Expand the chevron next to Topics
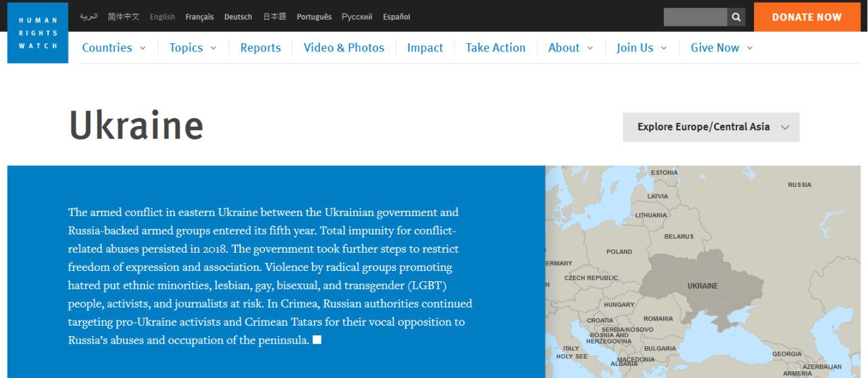868x378 pixels. click(213, 48)
